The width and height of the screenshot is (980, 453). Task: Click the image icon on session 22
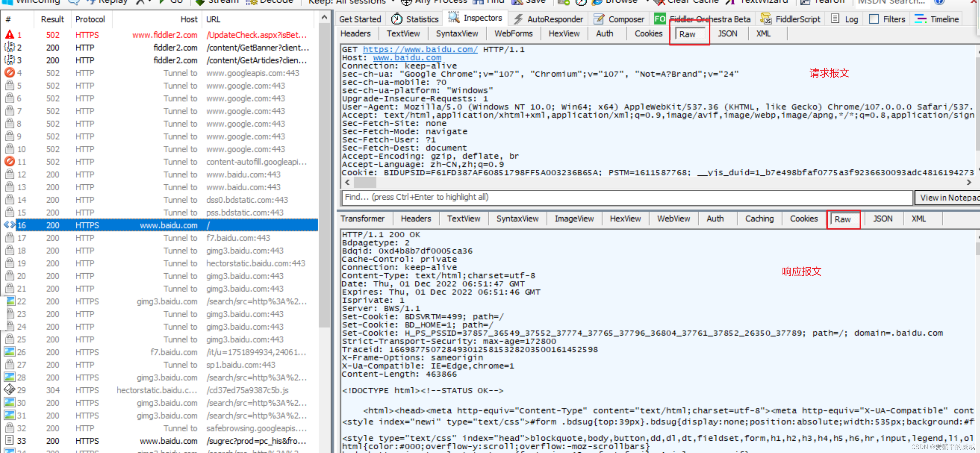(10, 301)
